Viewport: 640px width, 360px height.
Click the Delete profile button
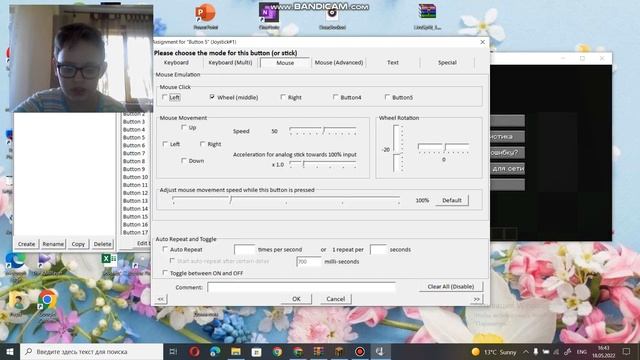coord(102,244)
